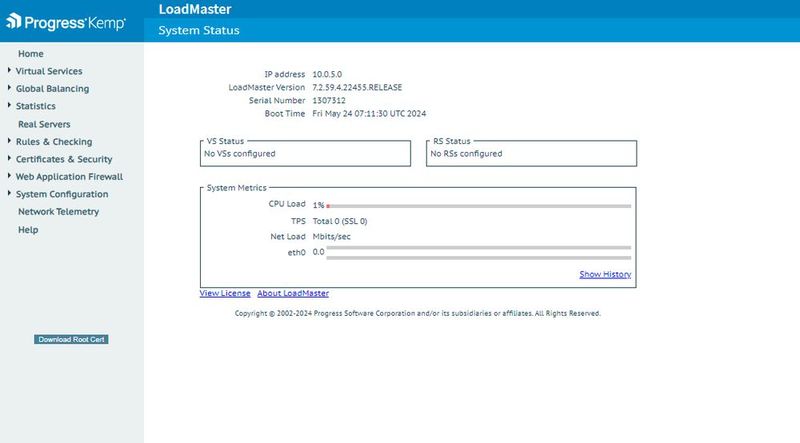Image resolution: width=800 pixels, height=443 pixels.
Task: Expand the Virtual Services arrow
Action: tap(9, 70)
